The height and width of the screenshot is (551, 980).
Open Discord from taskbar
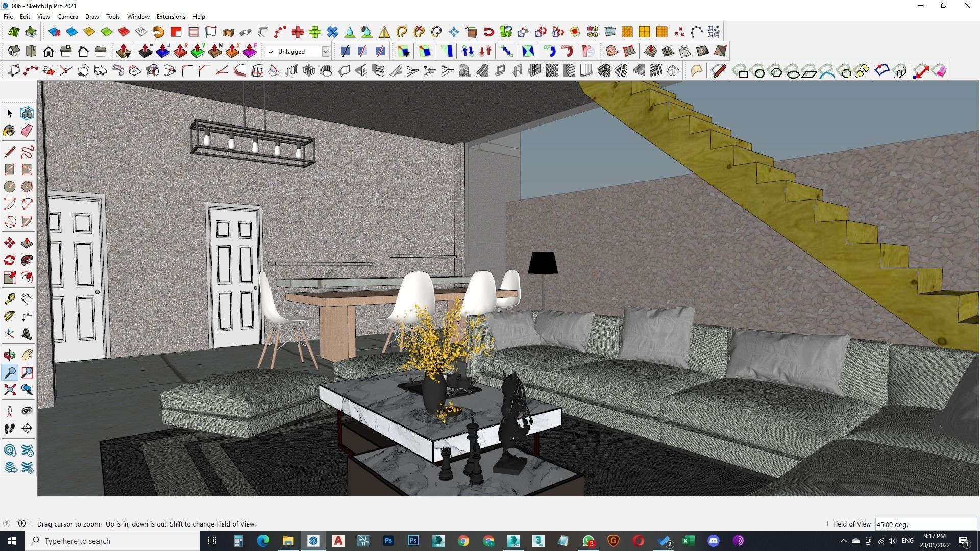713,541
